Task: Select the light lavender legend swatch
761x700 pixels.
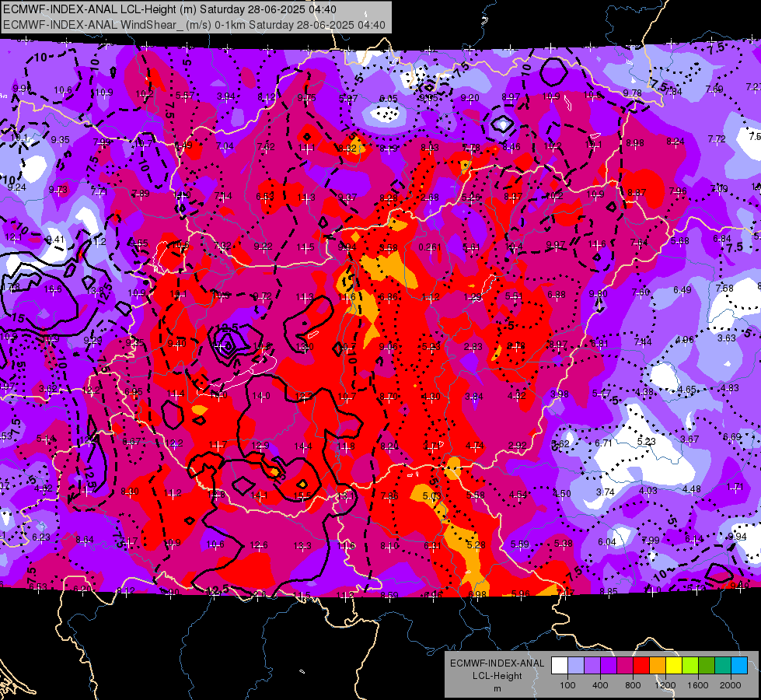Action: tap(576, 666)
